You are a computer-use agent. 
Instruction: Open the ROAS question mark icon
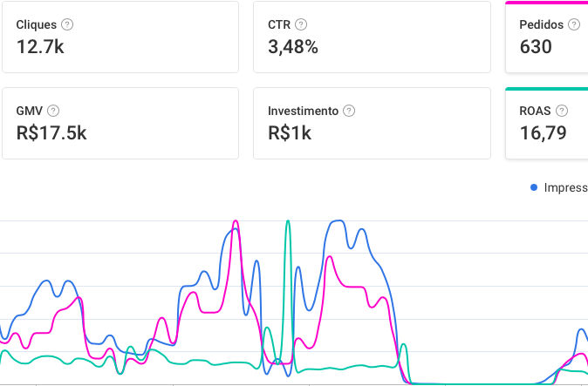562,111
